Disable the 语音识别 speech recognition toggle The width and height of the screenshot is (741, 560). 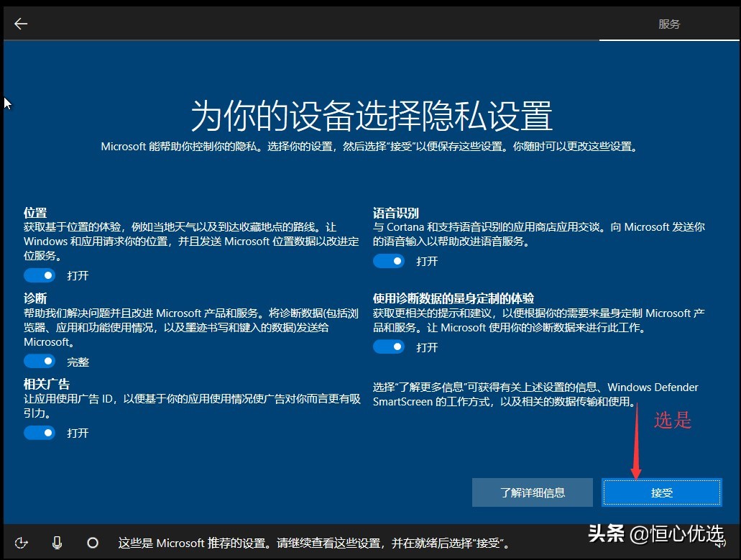(x=389, y=261)
